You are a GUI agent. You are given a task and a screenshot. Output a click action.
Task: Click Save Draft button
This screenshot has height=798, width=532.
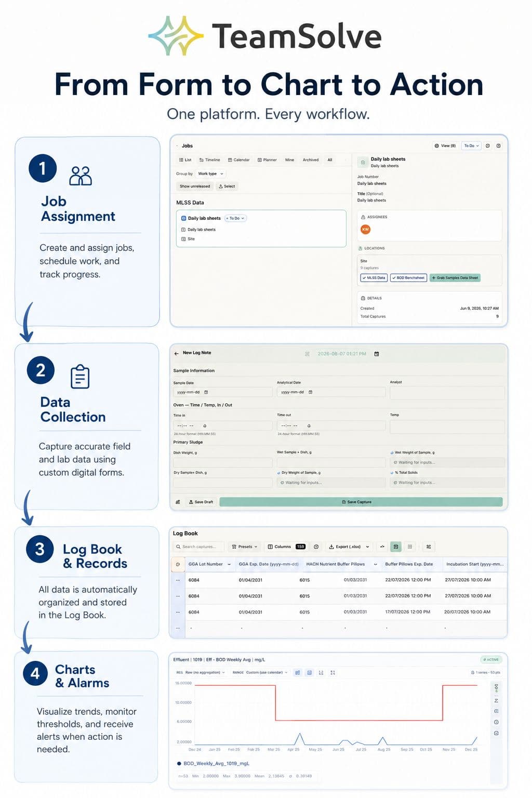[x=201, y=502]
